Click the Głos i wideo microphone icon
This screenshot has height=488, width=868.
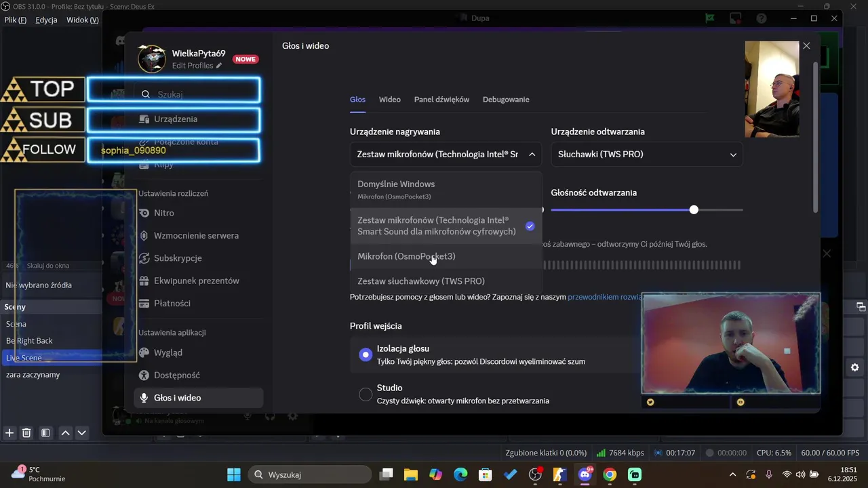(144, 398)
